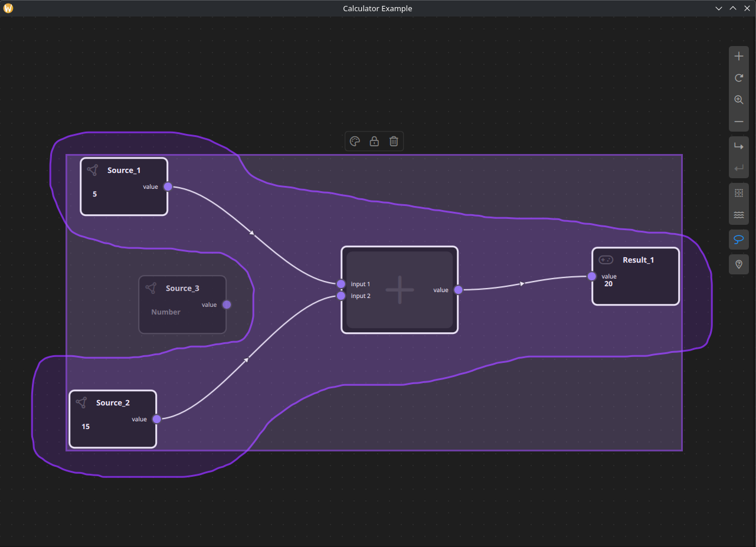
Task: Delete the selection using the trash icon
Action: (394, 141)
